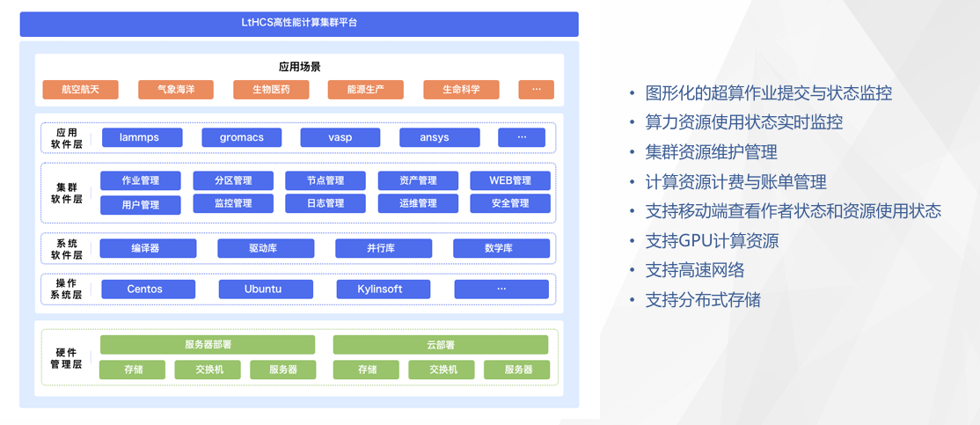Select the 生命科学 orange box
This screenshot has width=980, height=425.
click(461, 90)
